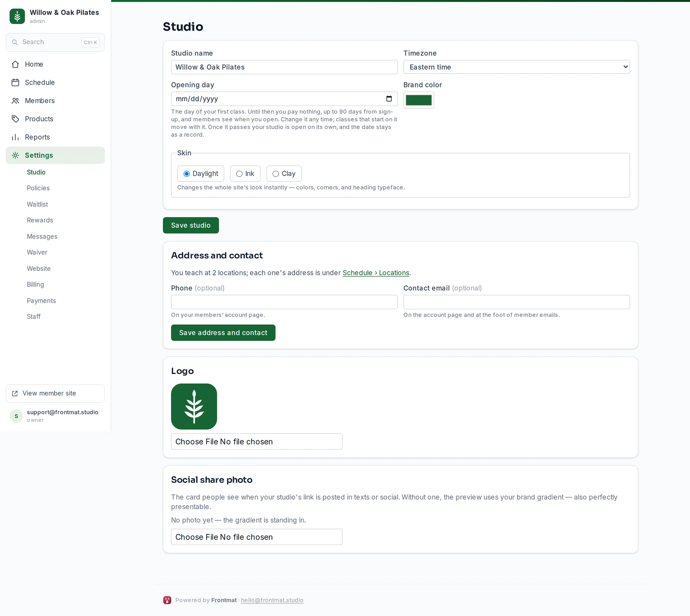The width and height of the screenshot is (690, 616).
Task: Click the hello@frontmat.studio email link
Action: click(x=272, y=600)
